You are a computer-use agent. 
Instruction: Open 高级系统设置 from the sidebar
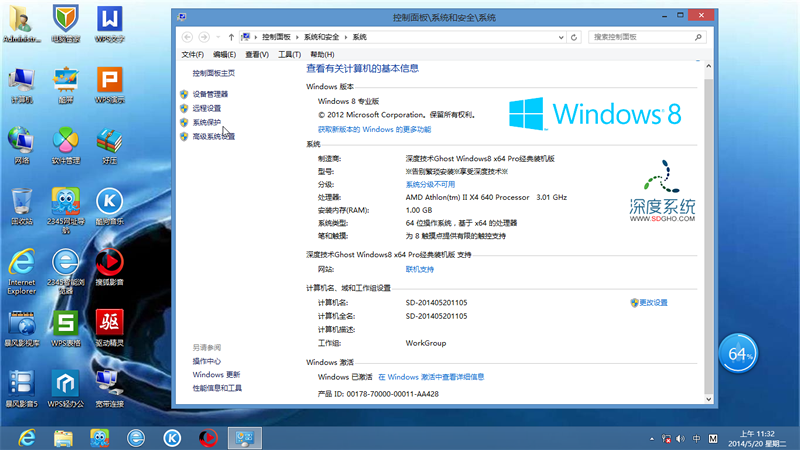click(x=213, y=137)
